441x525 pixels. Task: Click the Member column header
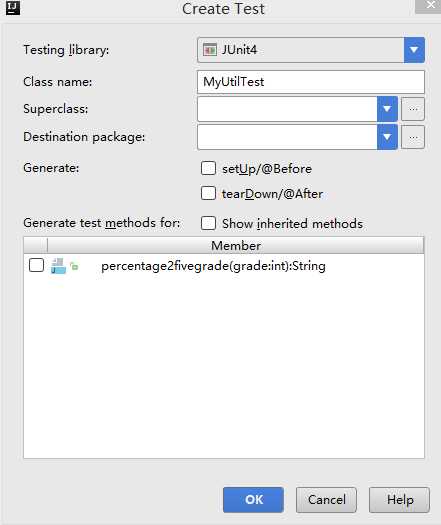click(236, 245)
